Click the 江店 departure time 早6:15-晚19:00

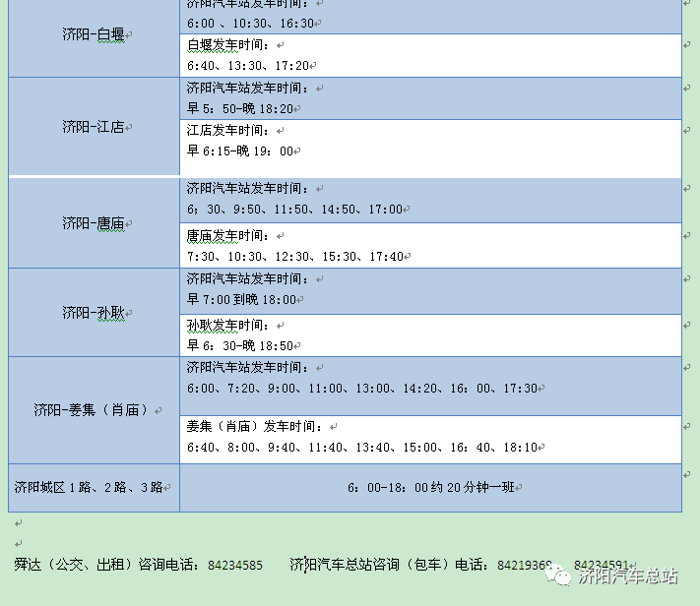242,151
